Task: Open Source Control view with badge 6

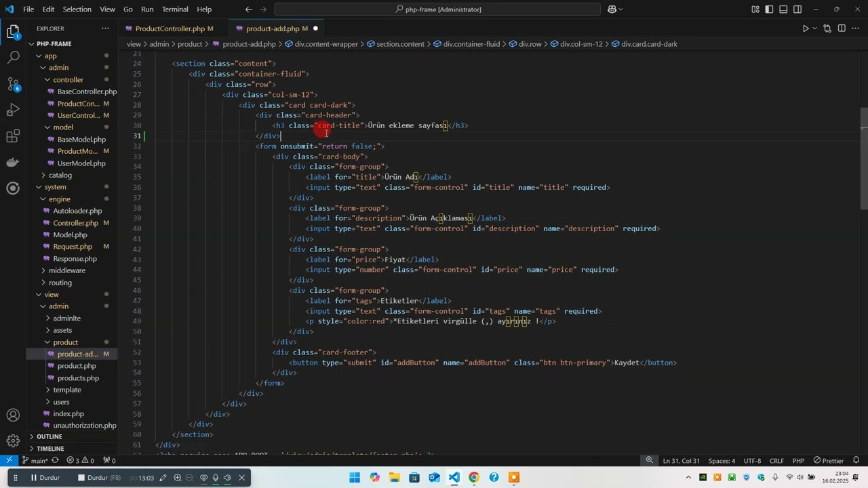Action: 13,84
